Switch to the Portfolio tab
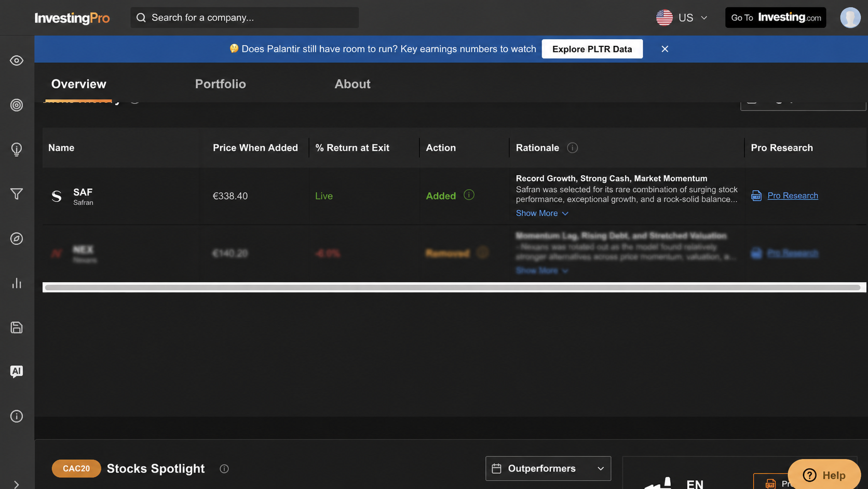The height and width of the screenshot is (489, 868). (221, 84)
